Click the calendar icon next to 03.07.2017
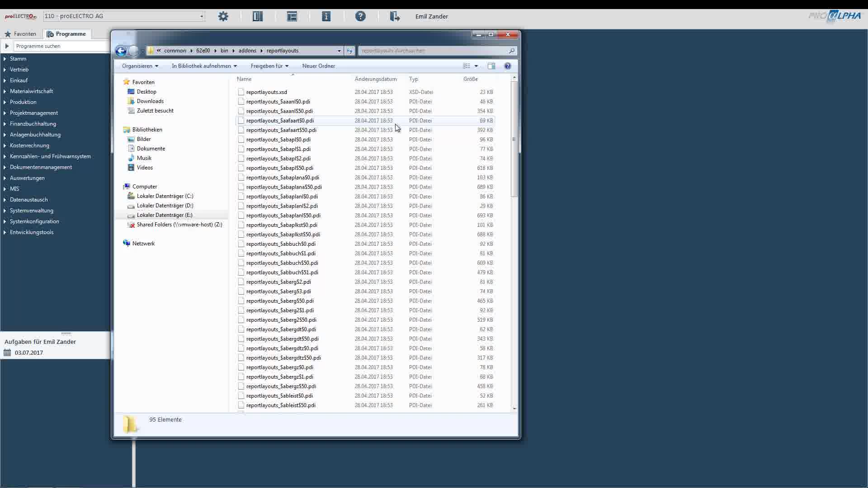 (7, 353)
